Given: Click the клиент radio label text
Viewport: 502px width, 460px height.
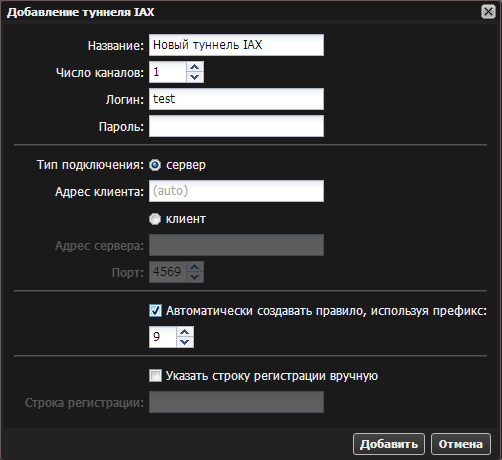Looking at the screenshot, I should 186,219.
